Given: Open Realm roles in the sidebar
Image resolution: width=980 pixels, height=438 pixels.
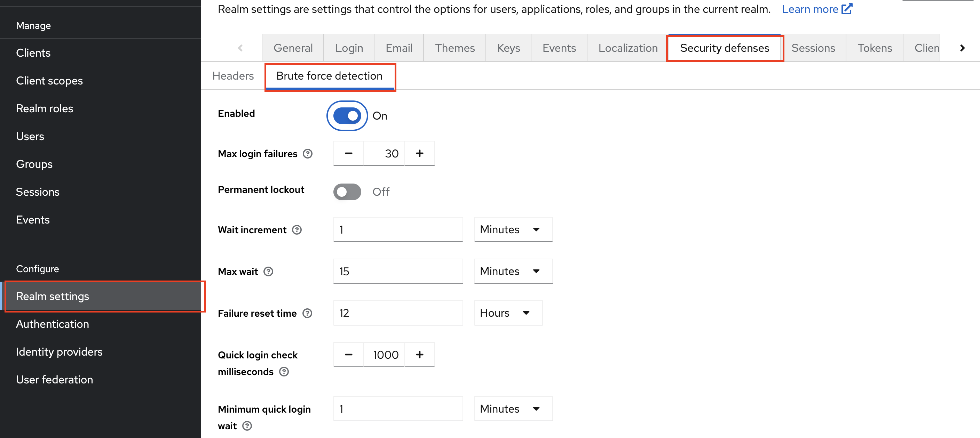Looking at the screenshot, I should [101, 108].
